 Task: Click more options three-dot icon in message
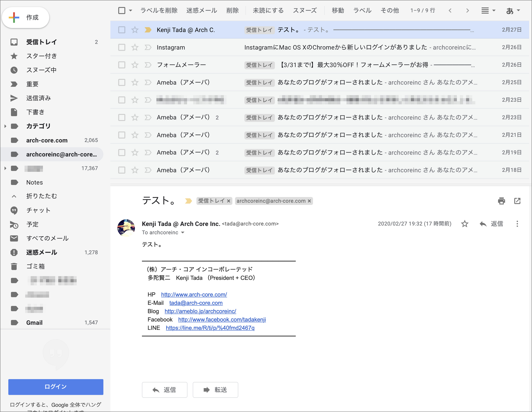tap(517, 224)
